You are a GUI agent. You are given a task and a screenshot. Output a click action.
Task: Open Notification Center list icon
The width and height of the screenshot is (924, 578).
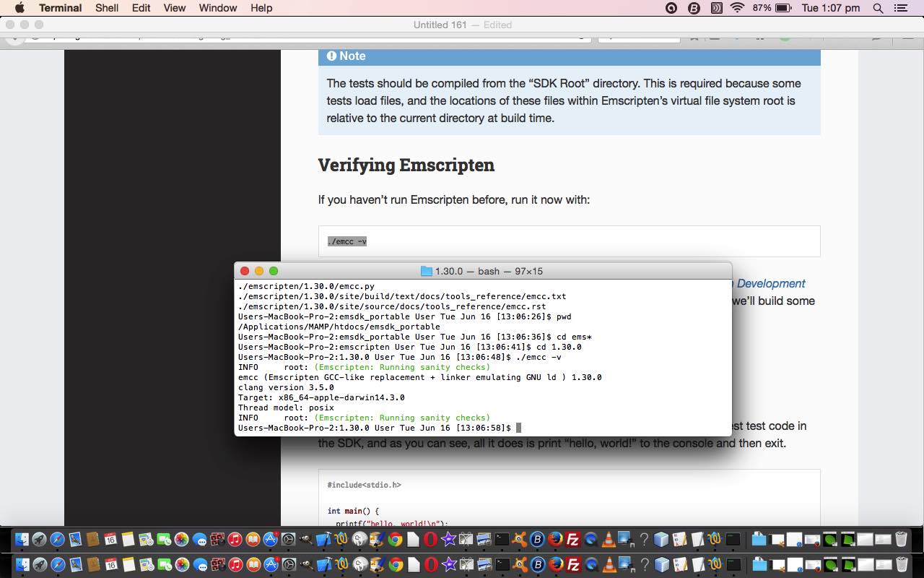(x=900, y=8)
